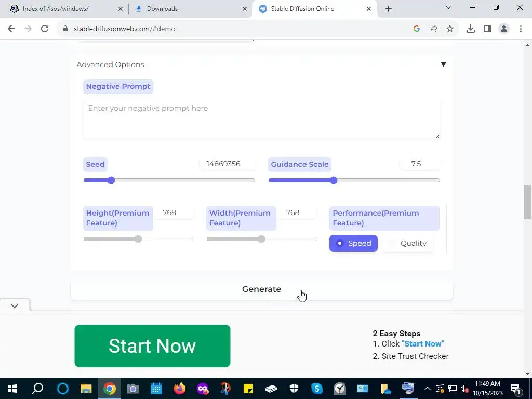Close the Index of /isos/windows/ tab

[121, 9]
